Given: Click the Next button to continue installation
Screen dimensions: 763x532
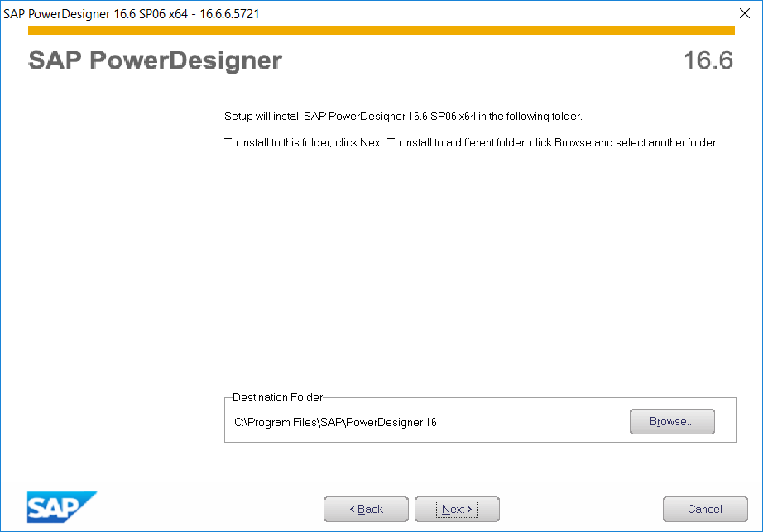Looking at the screenshot, I should pos(457,509).
